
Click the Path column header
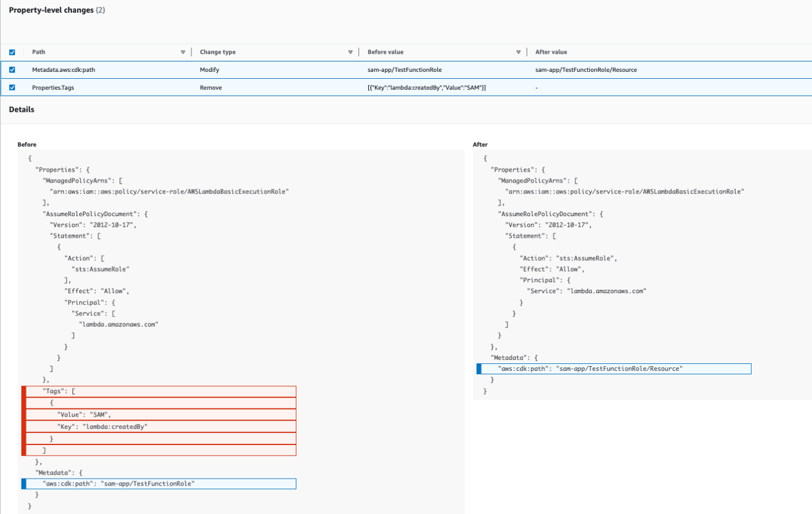pyautogui.click(x=39, y=52)
